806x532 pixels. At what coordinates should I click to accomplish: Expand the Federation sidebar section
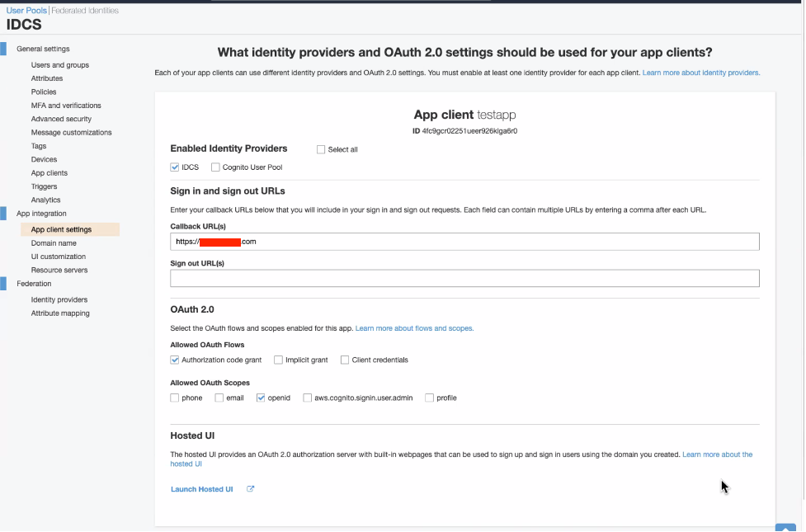34,284
